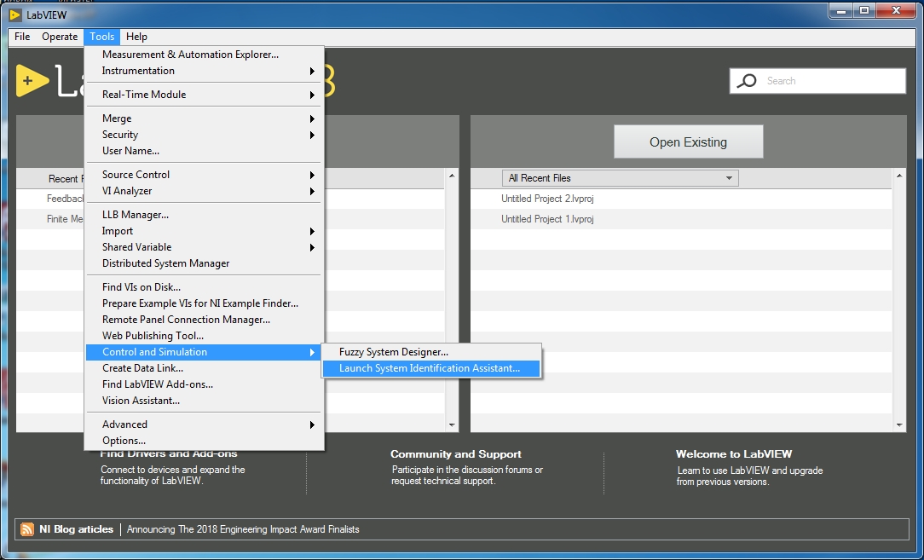Expand the Source Control submenu
Image resolution: width=924 pixels, height=560 pixels.
pyautogui.click(x=204, y=175)
